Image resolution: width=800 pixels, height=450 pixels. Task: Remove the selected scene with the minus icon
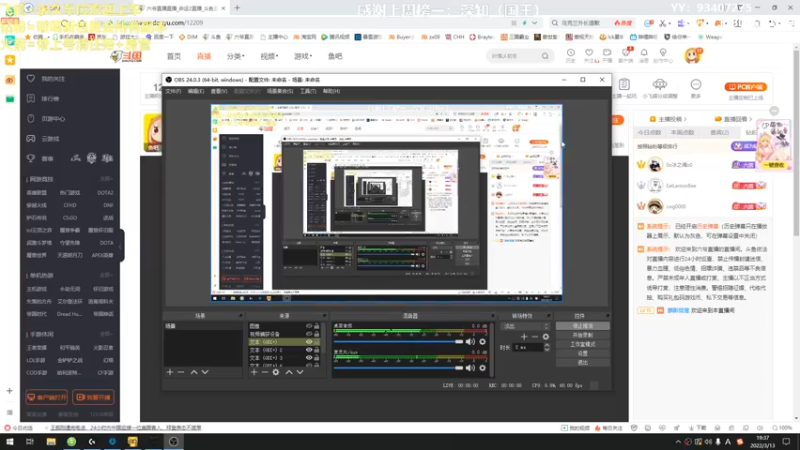[x=181, y=372]
